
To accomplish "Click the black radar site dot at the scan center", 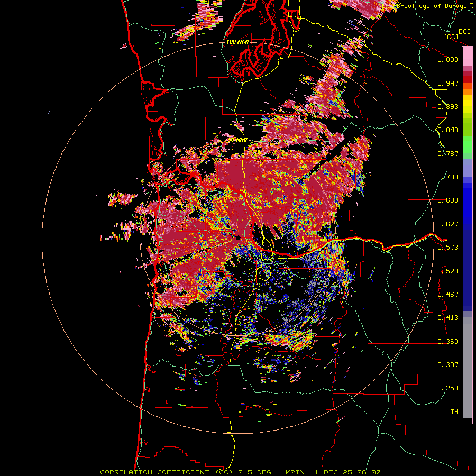I will (x=239, y=239).
